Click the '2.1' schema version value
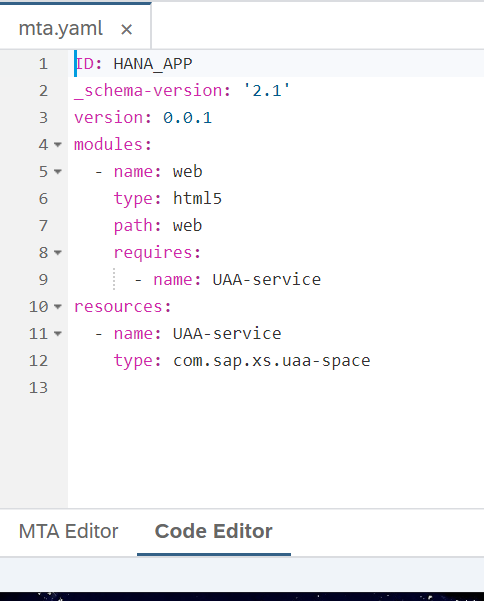Viewport: 484px width, 601px height. (267, 91)
